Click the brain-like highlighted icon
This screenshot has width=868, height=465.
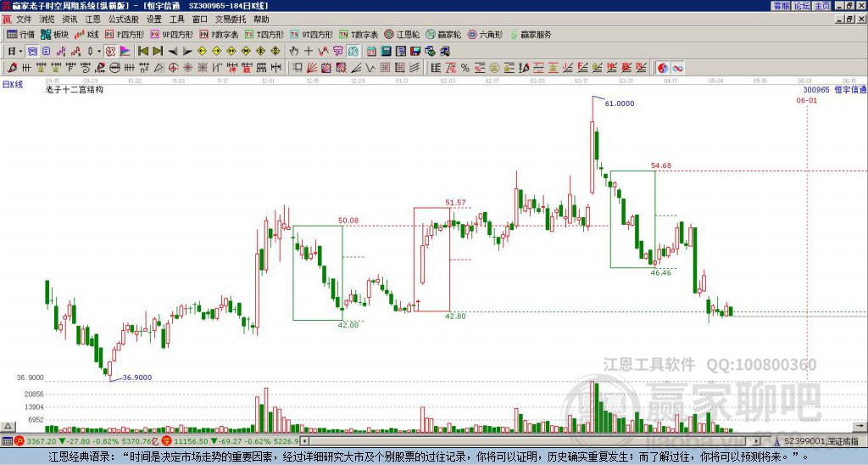[353, 52]
